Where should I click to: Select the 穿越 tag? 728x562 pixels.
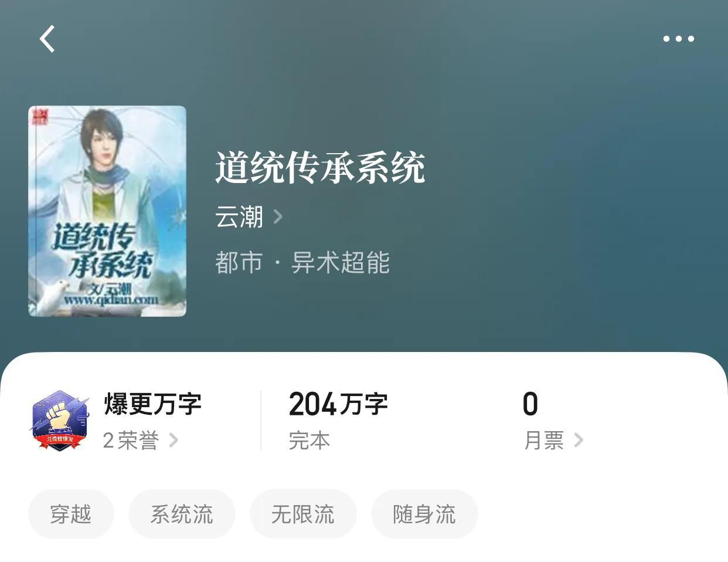[x=71, y=514]
